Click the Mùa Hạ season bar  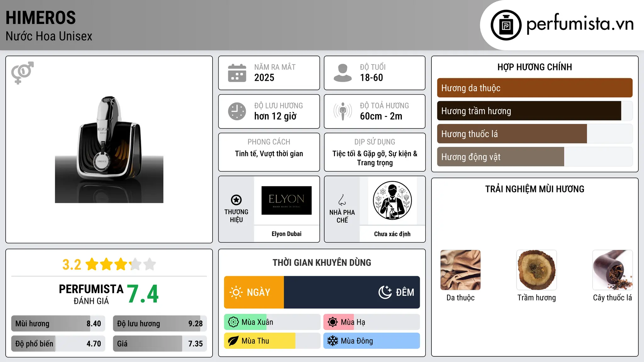pos(371,322)
